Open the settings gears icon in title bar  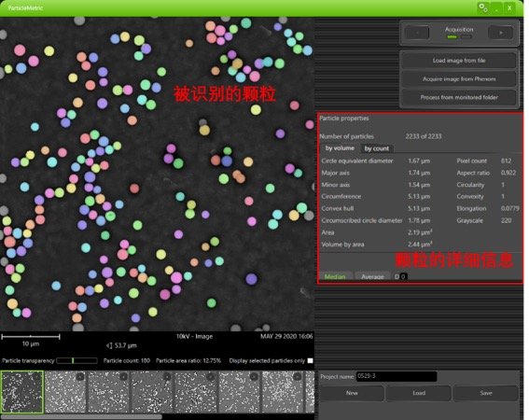tap(483, 7)
